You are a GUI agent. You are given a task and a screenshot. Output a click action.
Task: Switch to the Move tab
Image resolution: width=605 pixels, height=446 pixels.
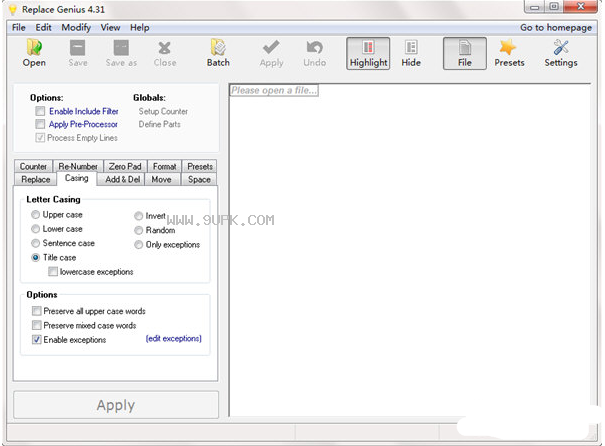click(x=161, y=179)
